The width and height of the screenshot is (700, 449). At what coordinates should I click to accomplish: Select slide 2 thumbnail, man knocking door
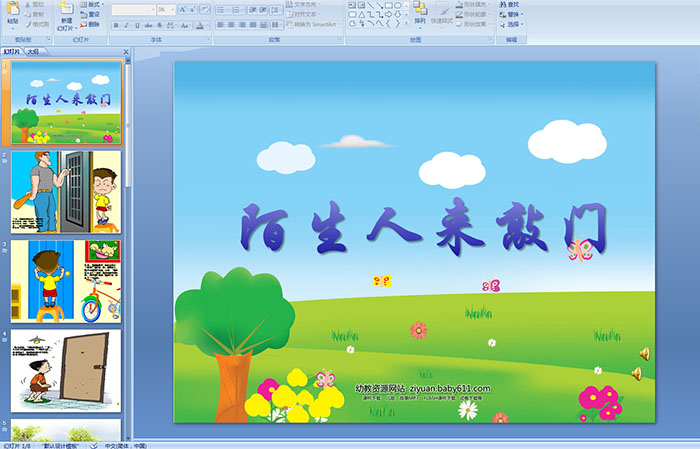[x=66, y=192]
